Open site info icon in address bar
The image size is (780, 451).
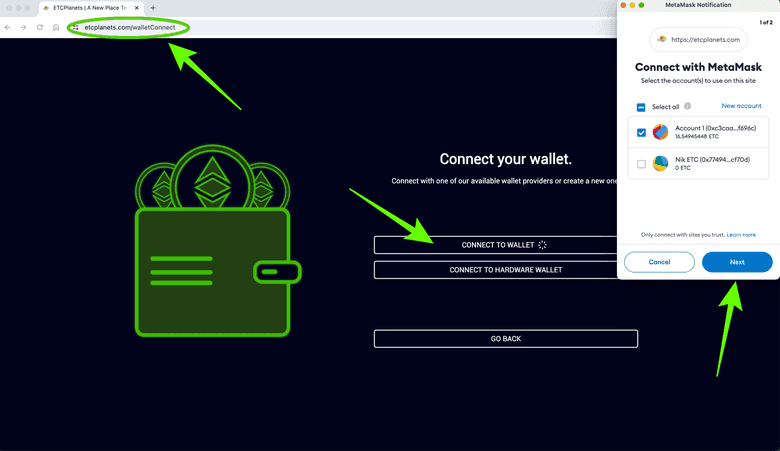75,27
